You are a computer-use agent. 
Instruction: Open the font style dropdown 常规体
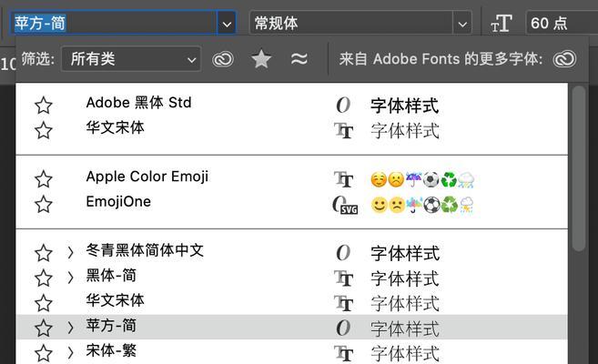[360, 24]
